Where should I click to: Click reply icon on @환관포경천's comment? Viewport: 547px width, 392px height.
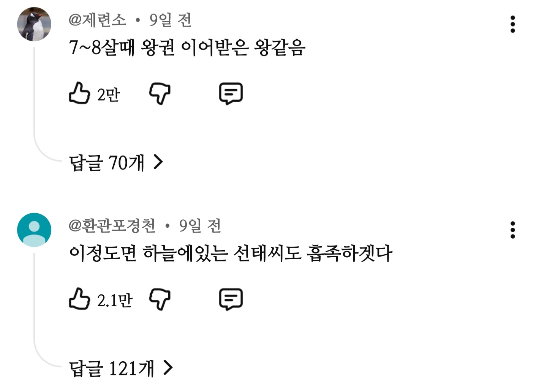(x=231, y=299)
